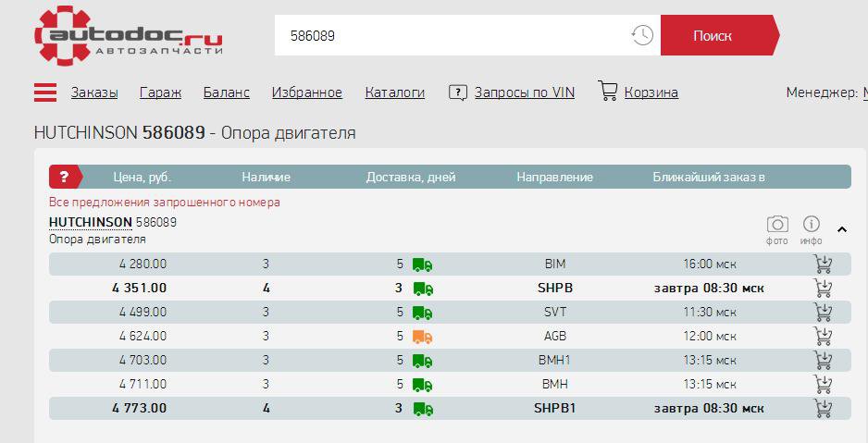Click the 12:00 мск order time

point(710,337)
